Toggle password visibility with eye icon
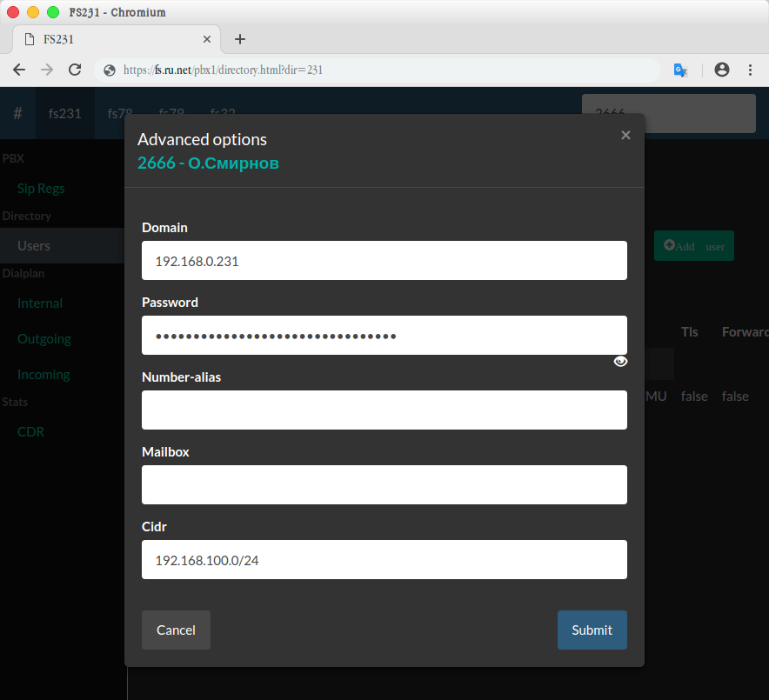Image resolution: width=769 pixels, height=700 pixels. [620, 361]
